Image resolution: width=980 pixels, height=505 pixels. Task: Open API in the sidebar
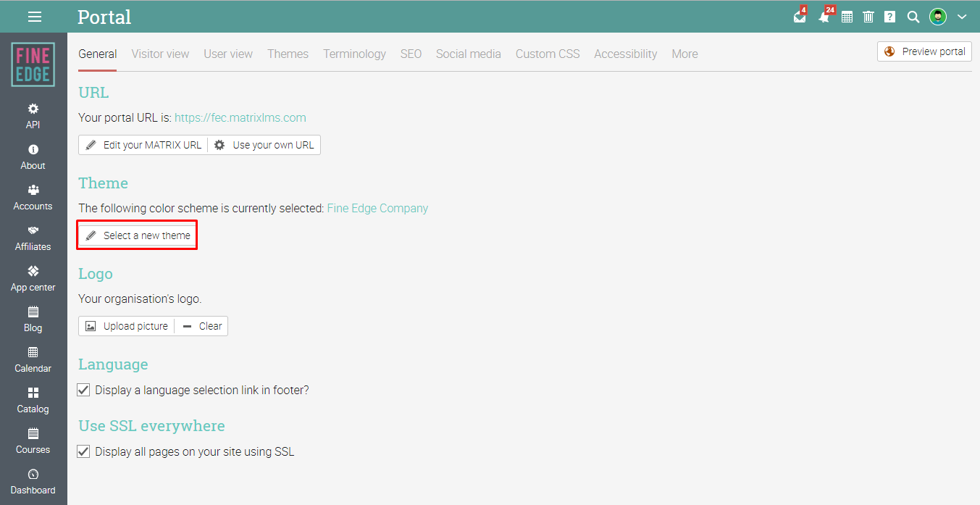click(x=33, y=116)
